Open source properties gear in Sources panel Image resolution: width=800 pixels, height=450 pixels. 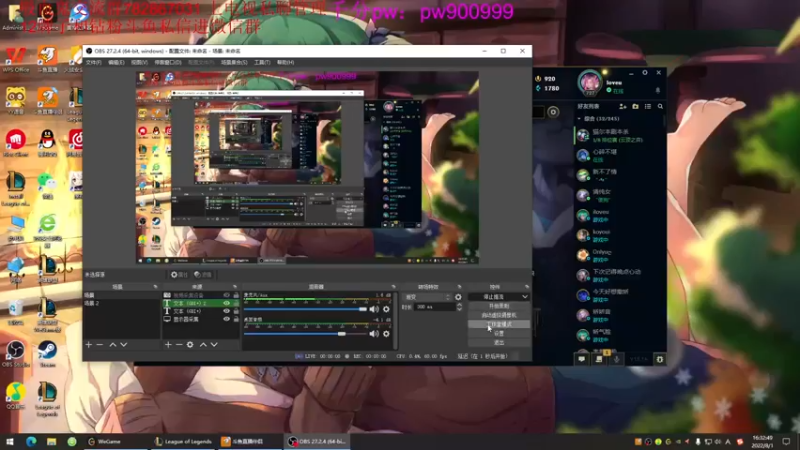pos(190,345)
